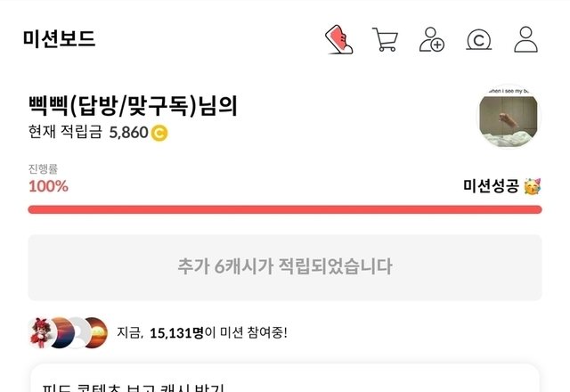Tap the 현재 적립금 5,860 balance

89,134
